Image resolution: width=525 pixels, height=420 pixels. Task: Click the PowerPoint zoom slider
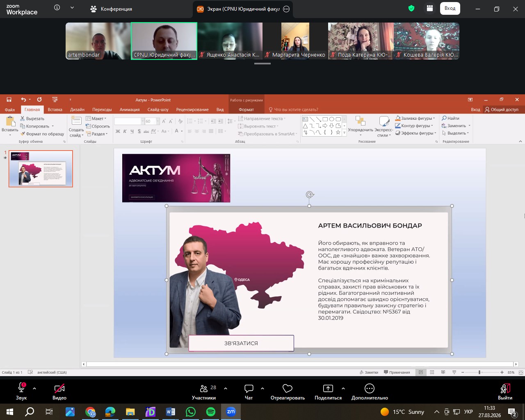click(x=479, y=372)
